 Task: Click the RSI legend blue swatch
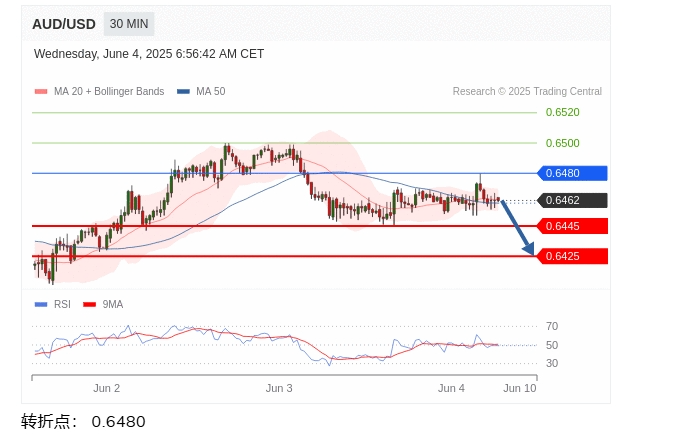[41, 304]
